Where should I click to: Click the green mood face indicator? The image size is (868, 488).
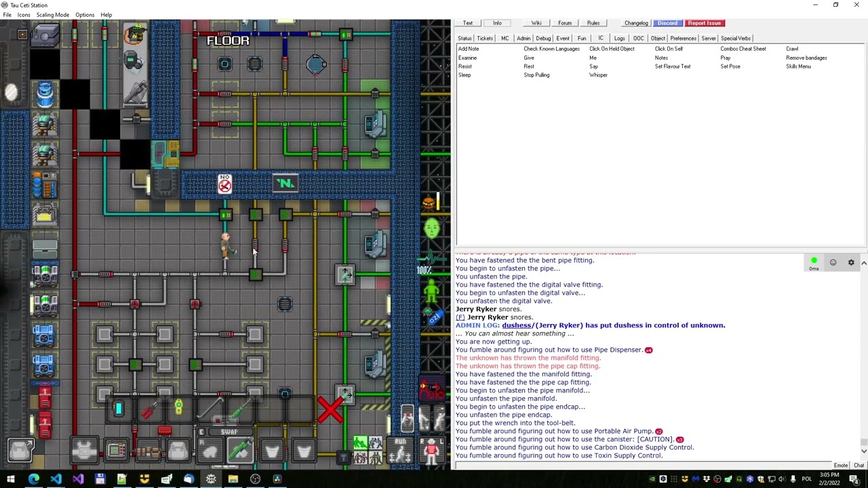pyautogui.click(x=431, y=229)
